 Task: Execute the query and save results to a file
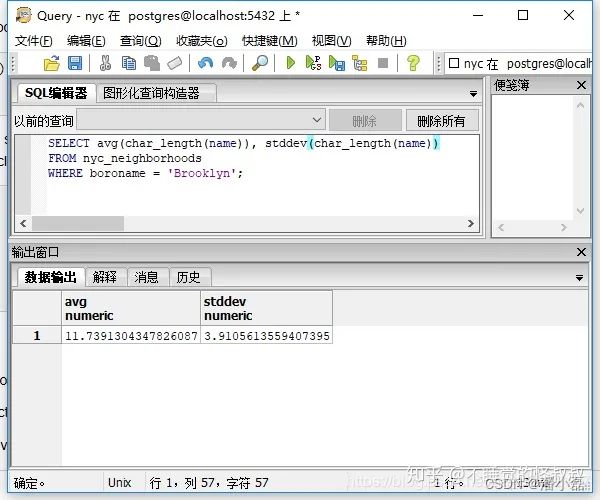337,63
